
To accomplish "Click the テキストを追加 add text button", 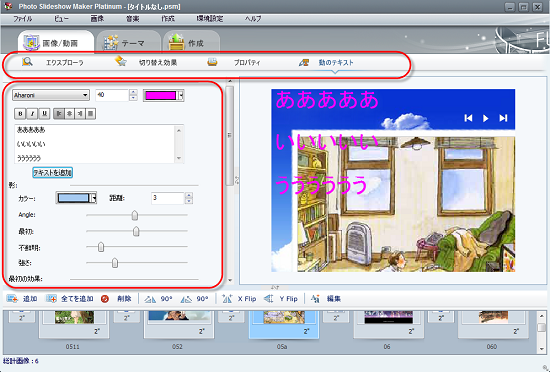I will [53, 173].
